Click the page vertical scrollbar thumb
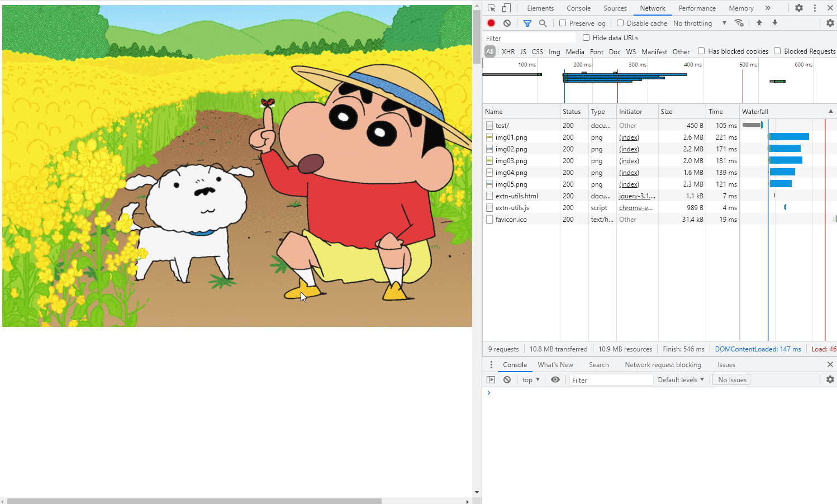Screen dimensions: 837x504 click(x=477, y=36)
